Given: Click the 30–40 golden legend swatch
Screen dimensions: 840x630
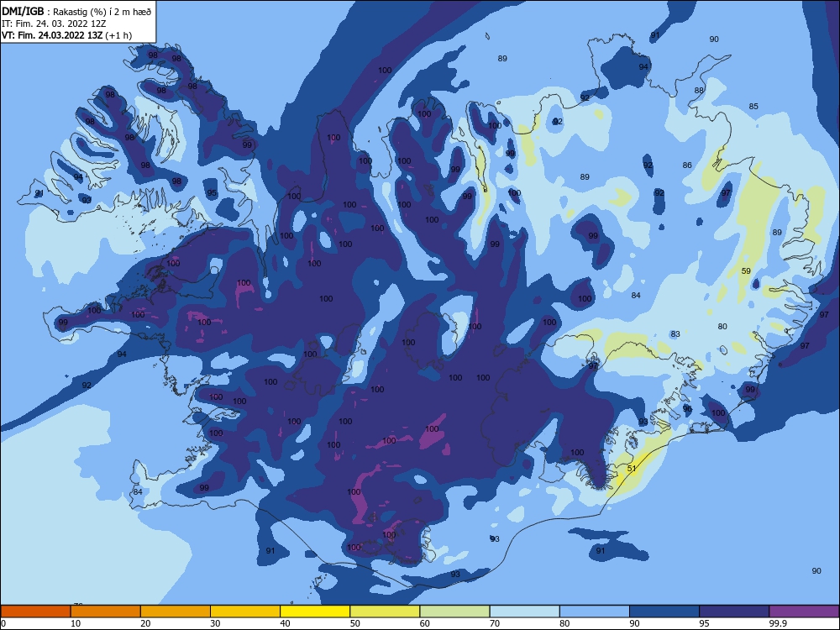Looking at the screenshot, I should point(245,612).
